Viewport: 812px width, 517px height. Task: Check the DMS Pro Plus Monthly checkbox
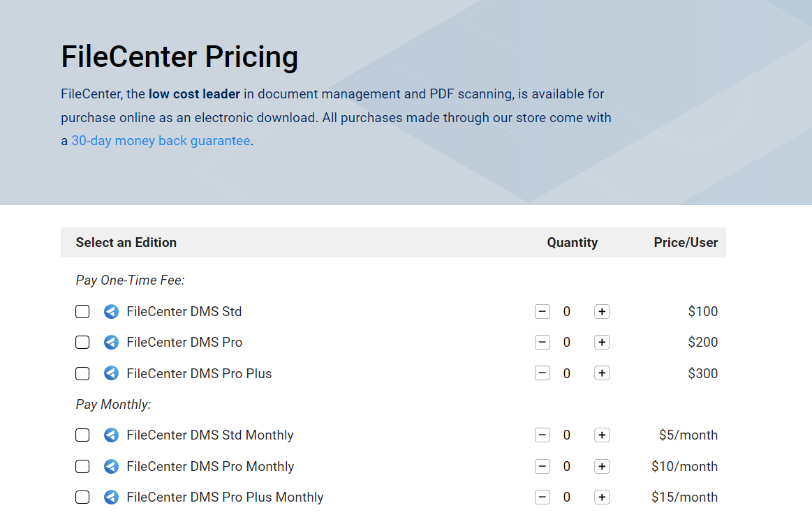pyautogui.click(x=82, y=497)
